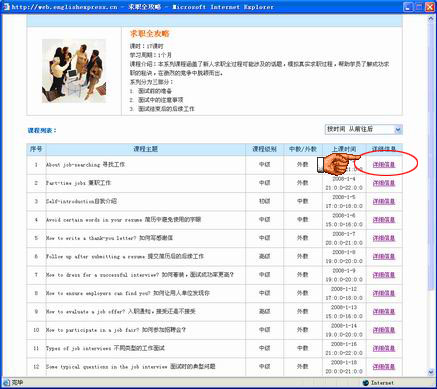This screenshot has height=389, width=437.
Task: Click 'Some typical questions in the job interview' topic
Action: tap(130, 367)
